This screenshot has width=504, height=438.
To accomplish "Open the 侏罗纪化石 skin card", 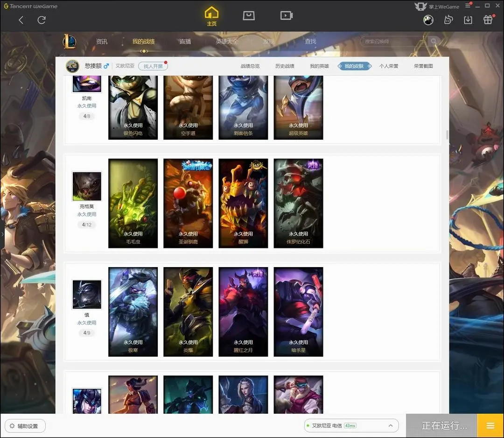I will point(298,203).
